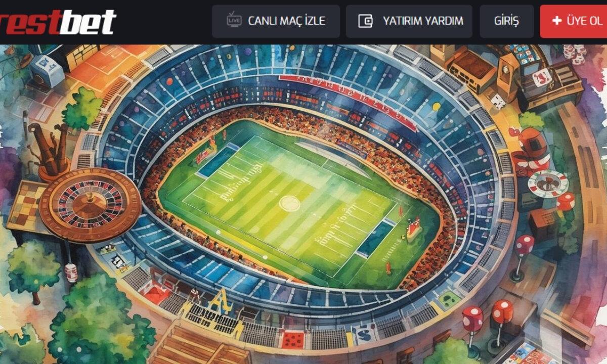Click the large red-white poker chip

click(548, 184)
